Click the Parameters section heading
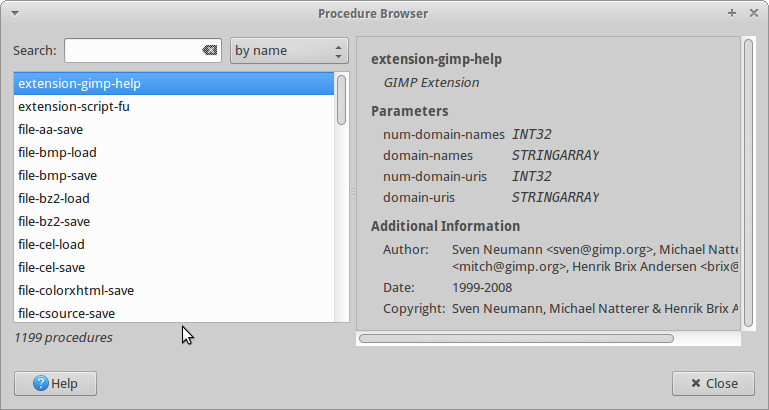Screen dimensions: 769x410 coord(410,111)
